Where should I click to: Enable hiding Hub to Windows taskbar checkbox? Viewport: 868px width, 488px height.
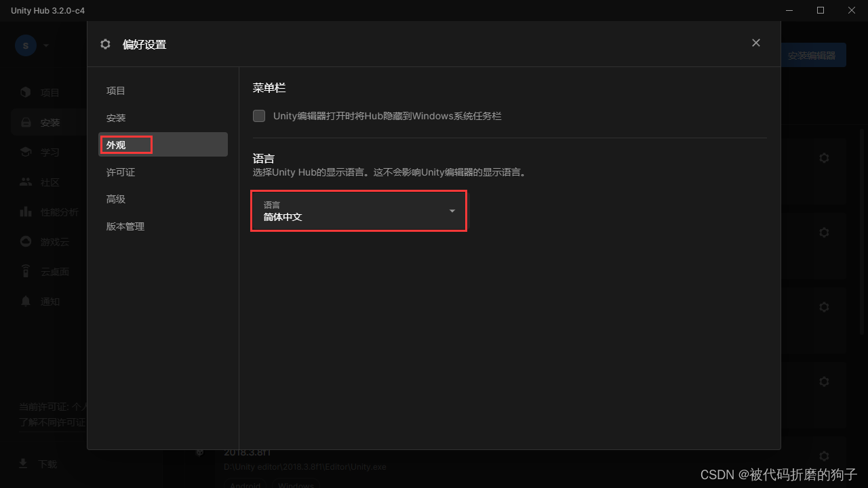[x=259, y=116]
